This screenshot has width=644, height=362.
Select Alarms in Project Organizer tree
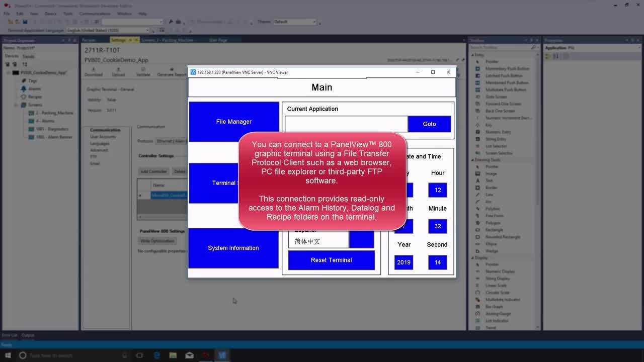34,88
